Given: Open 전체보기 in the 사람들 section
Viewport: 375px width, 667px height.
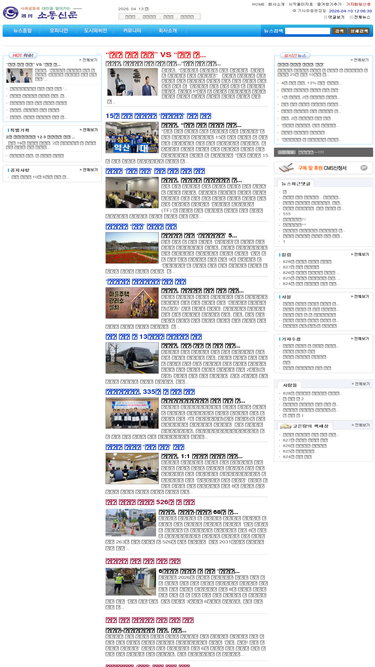Looking at the screenshot, I should [x=360, y=384].
